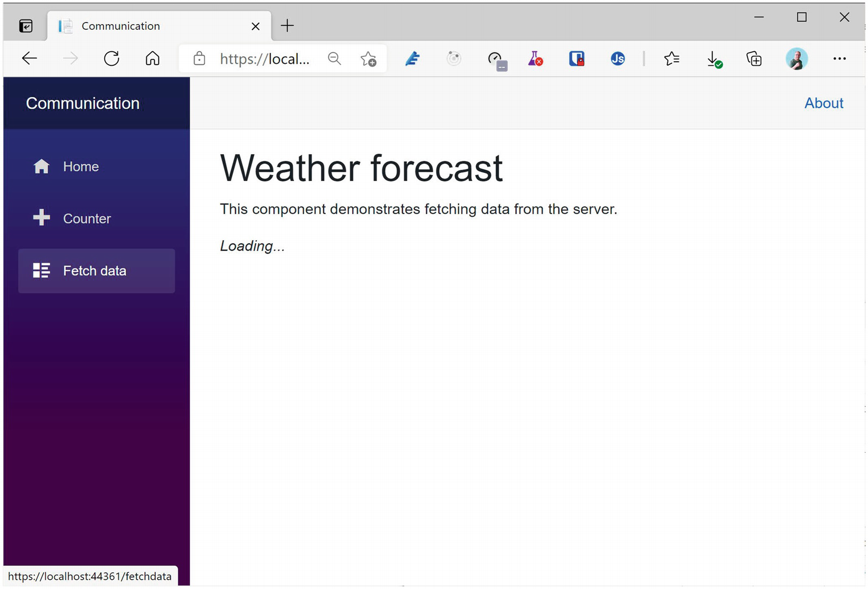Select Fetch data in sidebar

(95, 271)
